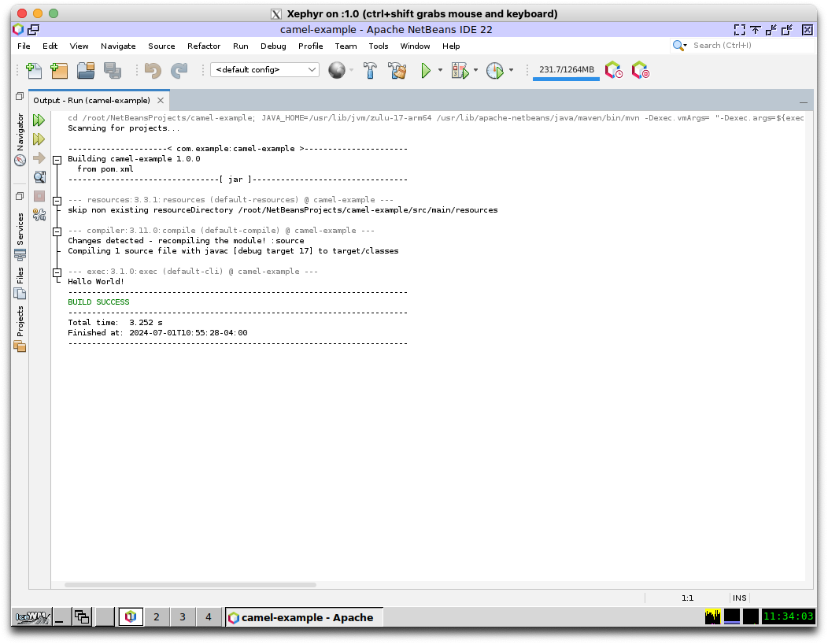Click the window list icon in taskbar
The width and height of the screenshot is (828, 644).
click(x=82, y=617)
